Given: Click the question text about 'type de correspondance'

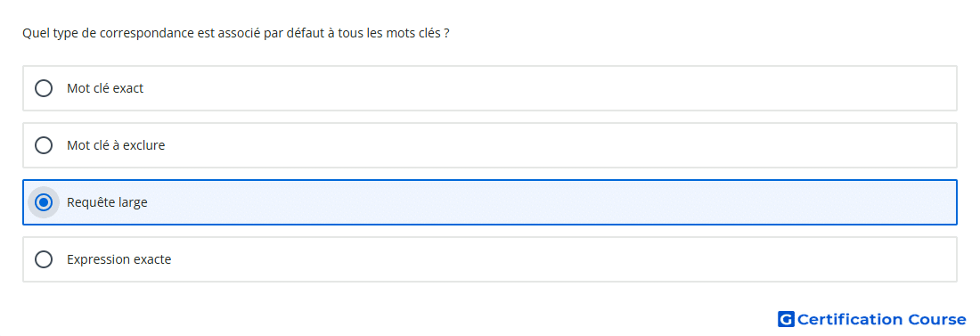Looking at the screenshot, I should [235, 33].
